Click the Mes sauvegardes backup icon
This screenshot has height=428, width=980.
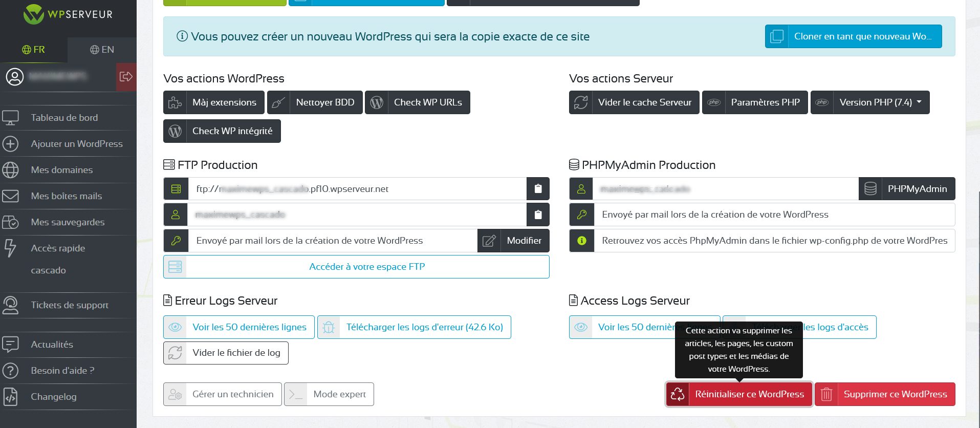[10, 222]
